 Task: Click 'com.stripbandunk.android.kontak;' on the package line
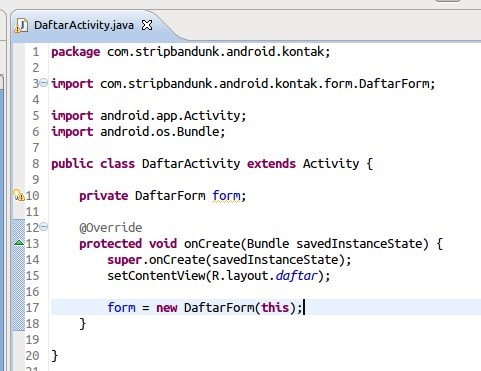coord(218,52)
